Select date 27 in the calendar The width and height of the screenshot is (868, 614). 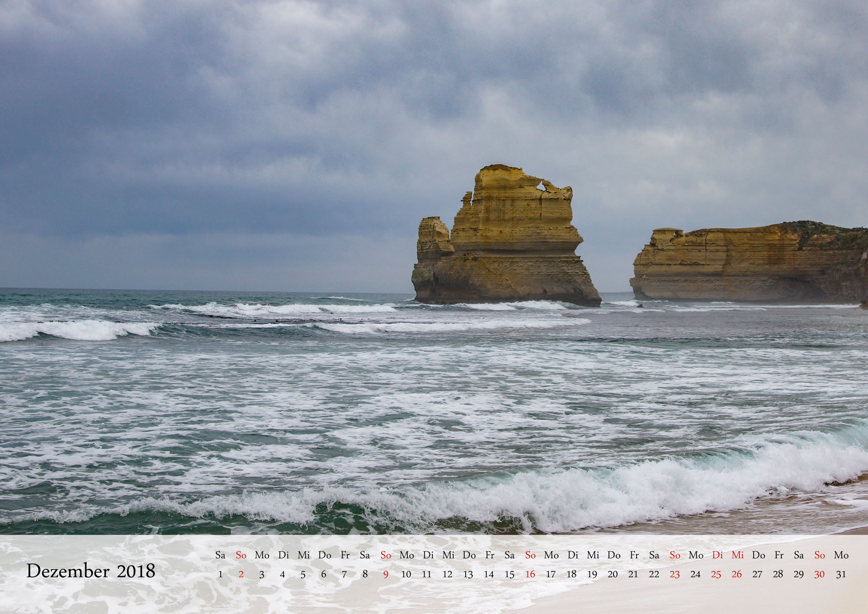[x=757, y=574]
